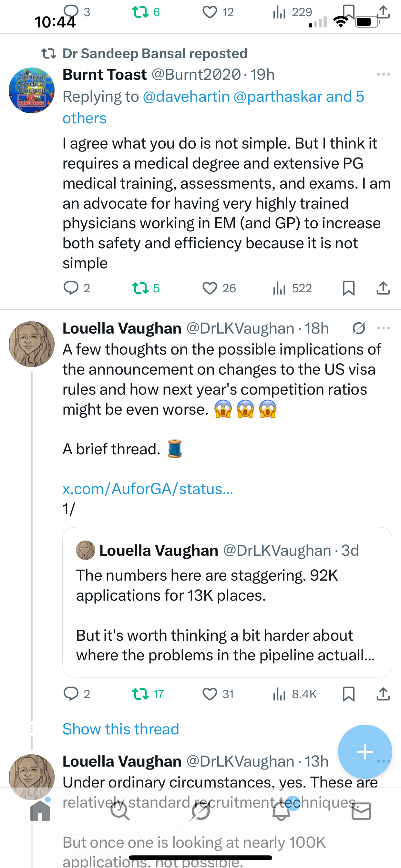
Task: Open more options for Burnt Toast's tweet
Action: pos(384,75)
